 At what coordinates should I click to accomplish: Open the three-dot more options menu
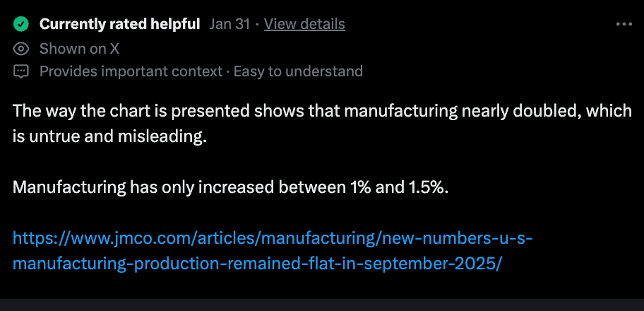[x=624, y=24]
